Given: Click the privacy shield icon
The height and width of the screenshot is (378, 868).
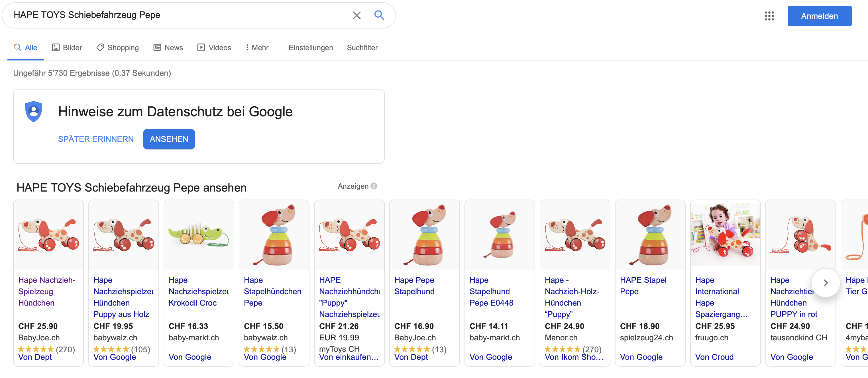Looking at the screenshot, I should [34, 111].
